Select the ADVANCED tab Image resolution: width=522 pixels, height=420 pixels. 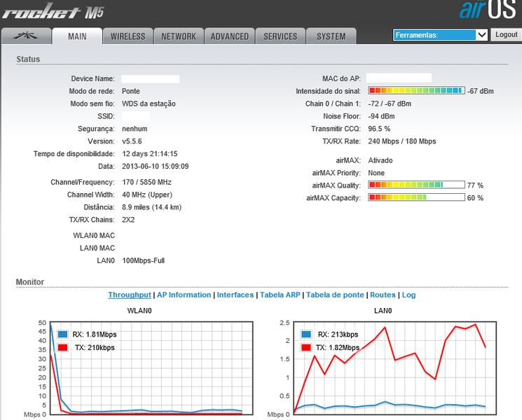229,36
